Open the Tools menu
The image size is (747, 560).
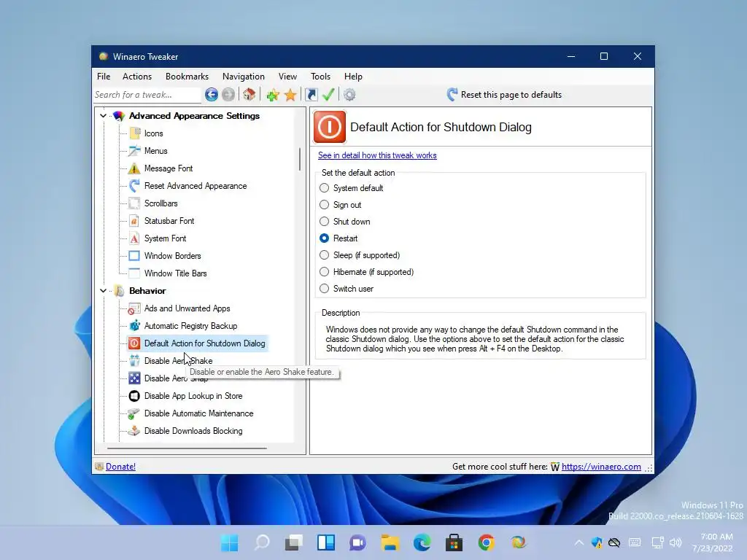(321, 76)
